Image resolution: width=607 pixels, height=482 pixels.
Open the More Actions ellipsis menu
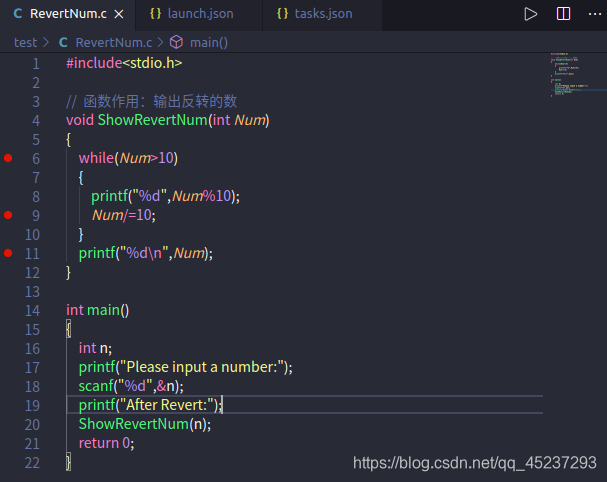(x=595, y=14)
